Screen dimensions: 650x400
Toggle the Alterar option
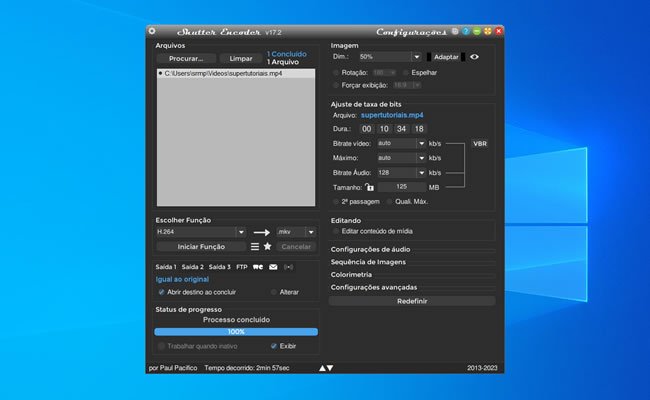point(274,292)
